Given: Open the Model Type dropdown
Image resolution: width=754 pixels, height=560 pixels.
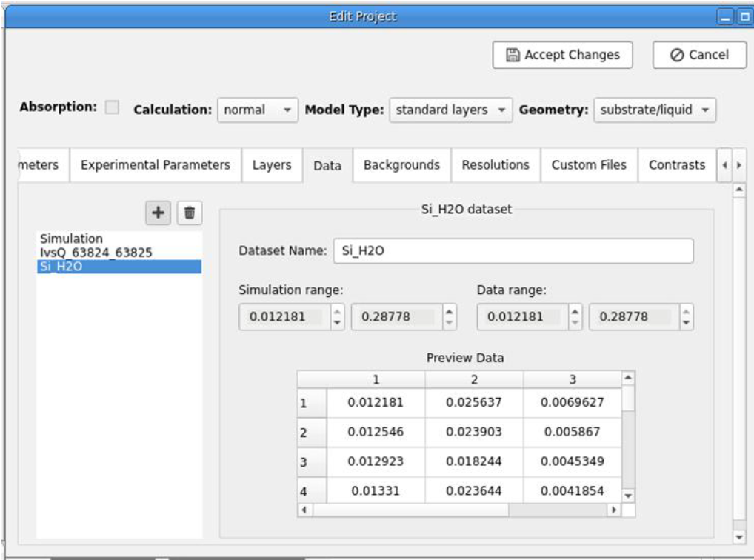Looking at the screenshot, I should (450, 110).
